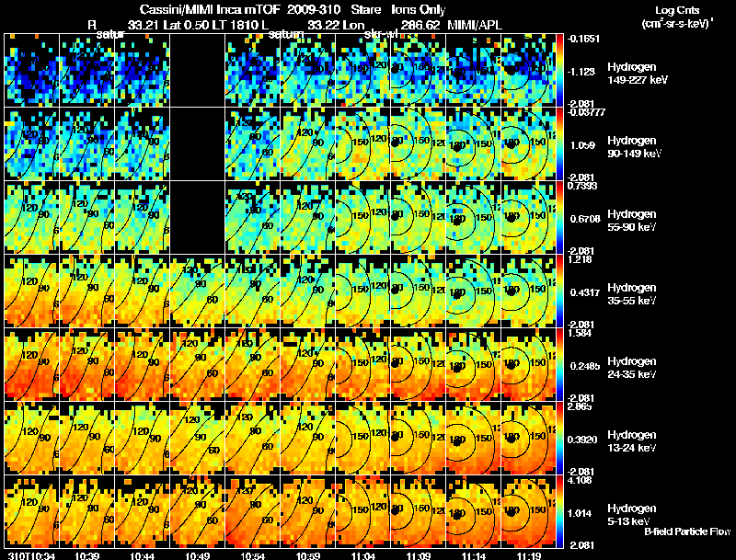Viewport: 736px width, 560px height.
Task: Click the 11:09 time label
Action: tap(419, 555)
